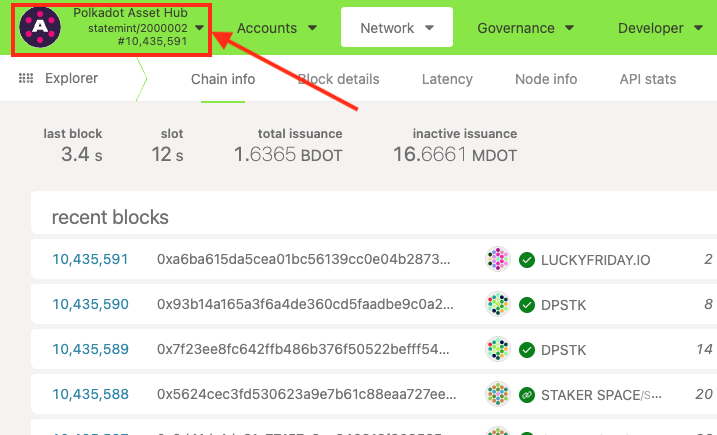Select hash 0xa6ba615da5cea01bc56139cc0e04b2873
717x435 pixels.
pos(304,259)
